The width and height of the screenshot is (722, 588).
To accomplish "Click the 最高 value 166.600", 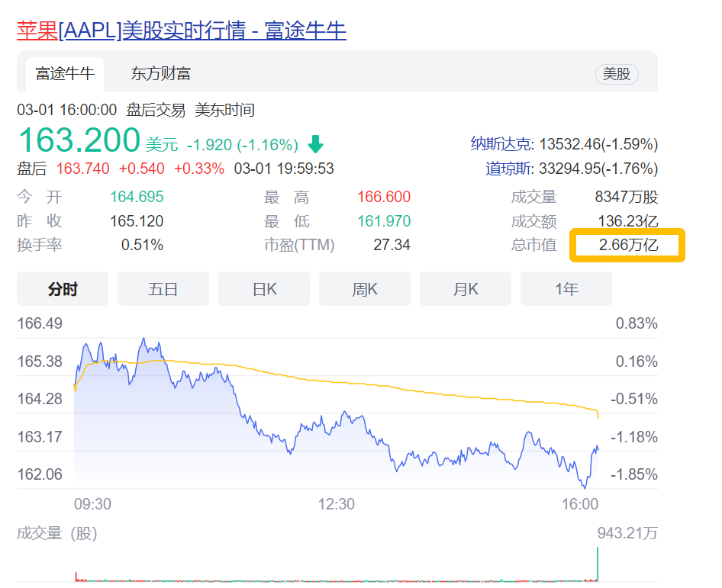I will 384,197.
